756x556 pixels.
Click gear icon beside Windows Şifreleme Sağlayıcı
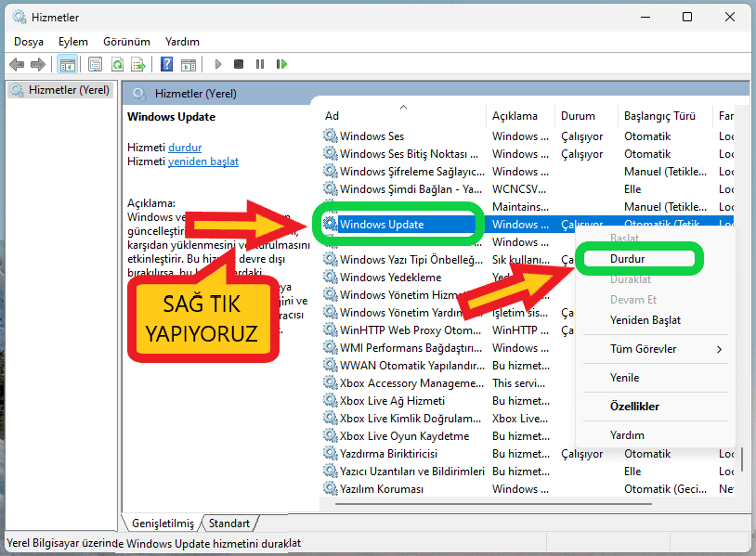331,171
